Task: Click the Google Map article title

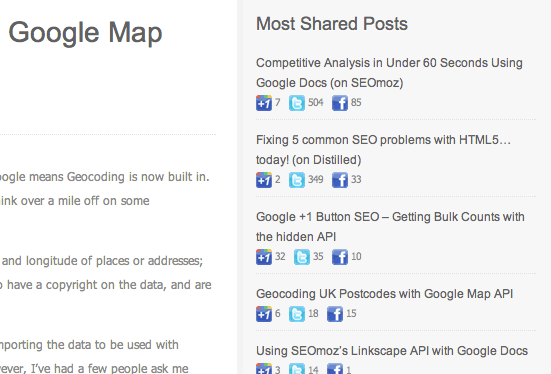Action: pos(85,33)
